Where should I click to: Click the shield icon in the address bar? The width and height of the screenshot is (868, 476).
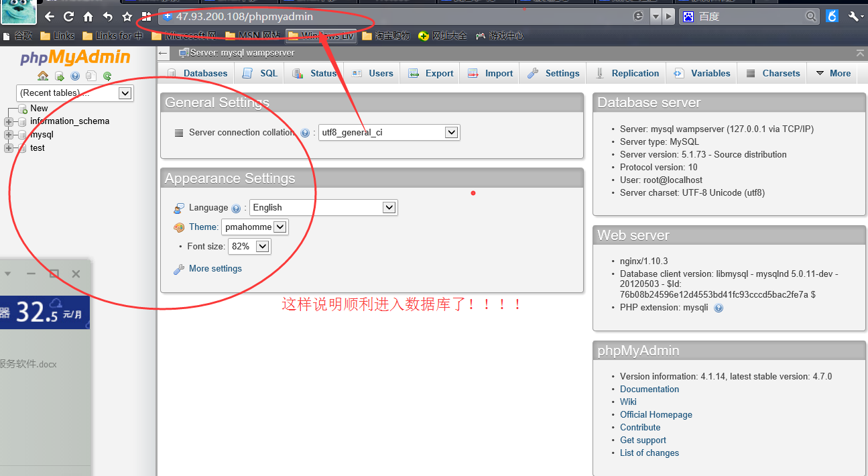(x=168, y=16)
